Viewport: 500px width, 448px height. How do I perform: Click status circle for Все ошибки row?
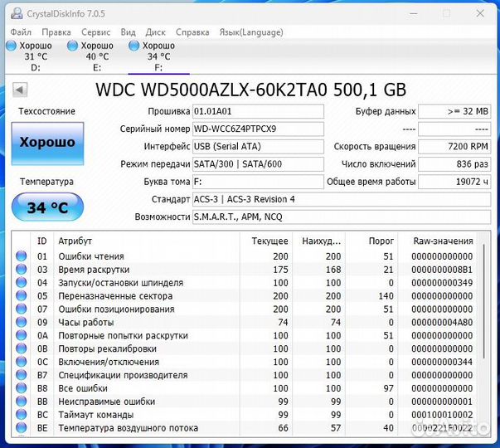(22, 388)
